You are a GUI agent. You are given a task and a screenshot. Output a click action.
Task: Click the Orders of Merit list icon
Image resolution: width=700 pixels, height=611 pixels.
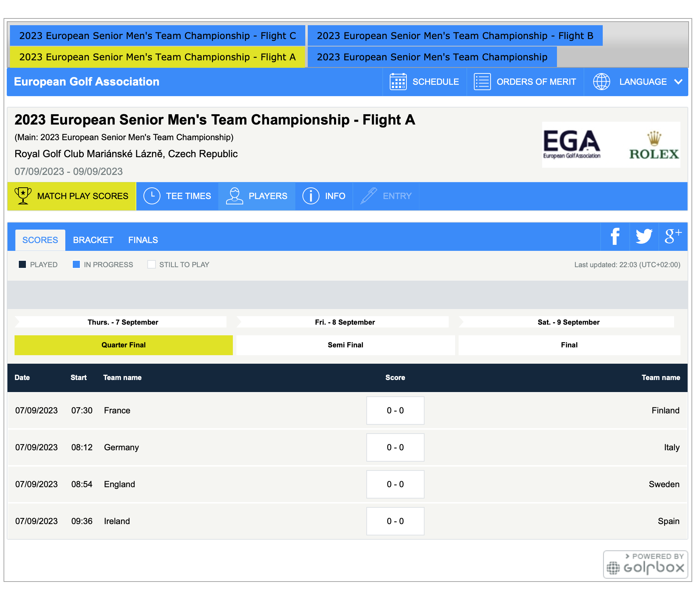[482, 82]
